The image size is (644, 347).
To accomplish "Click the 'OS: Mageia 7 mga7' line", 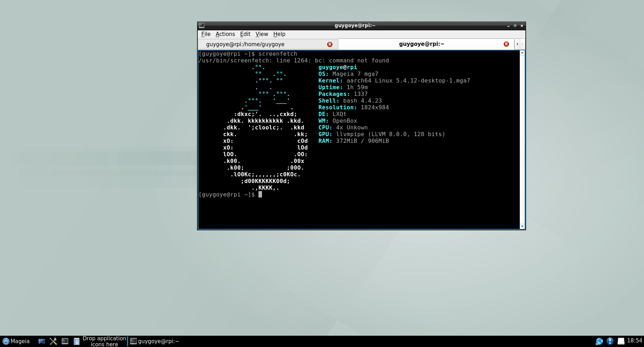I will tap(348, 74).
